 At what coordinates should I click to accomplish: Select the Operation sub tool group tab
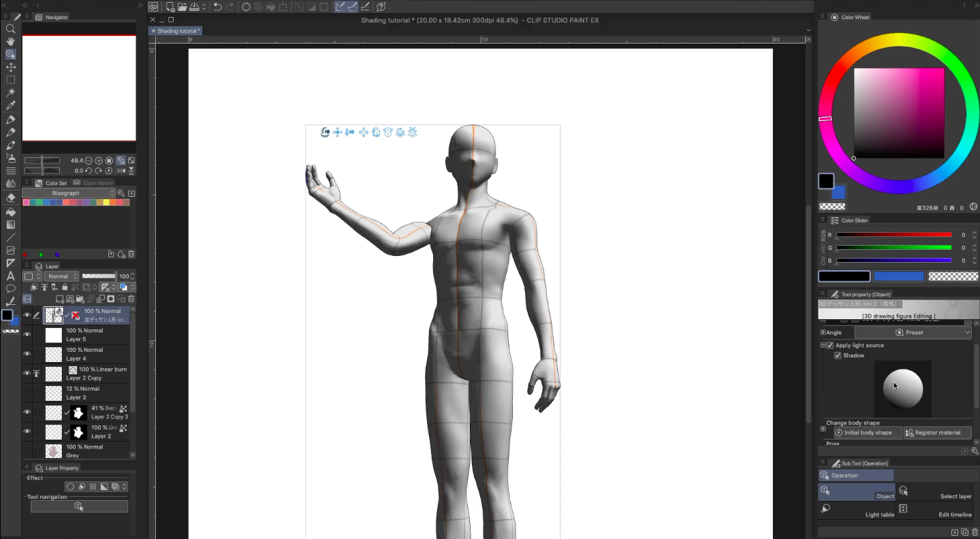tap(856, 475)
